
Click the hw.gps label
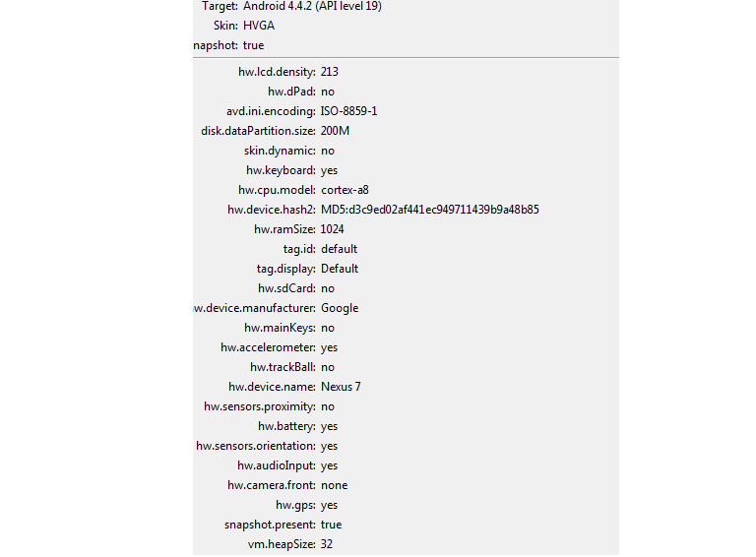295,505
